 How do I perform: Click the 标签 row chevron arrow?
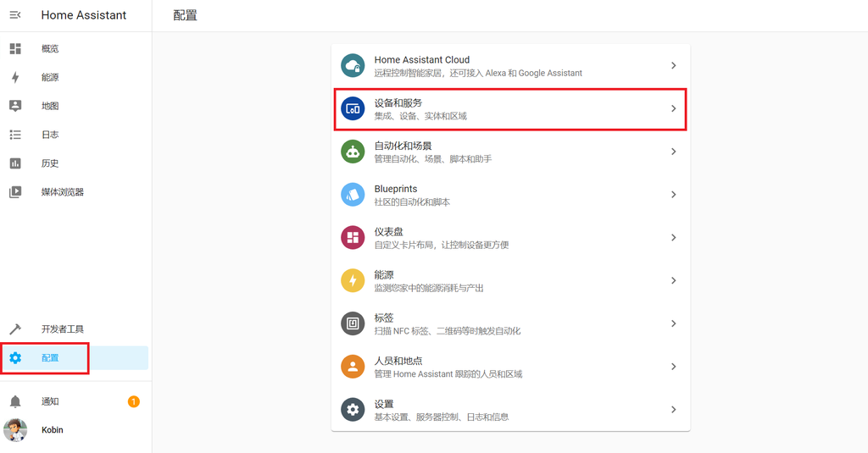pos(674,323)
